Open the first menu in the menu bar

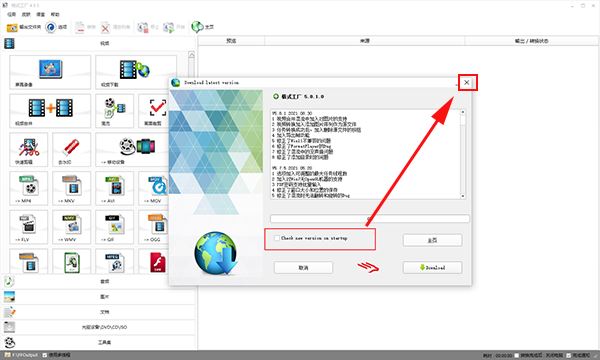(x=12, y=14)
